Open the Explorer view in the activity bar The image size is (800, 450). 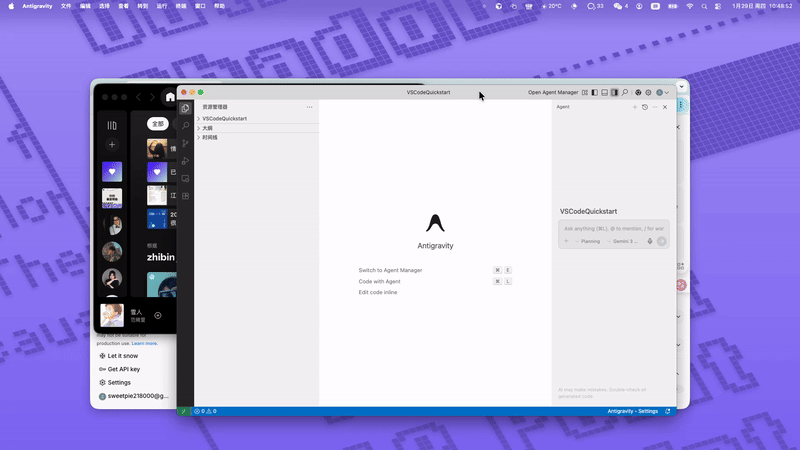pos(185,108)
